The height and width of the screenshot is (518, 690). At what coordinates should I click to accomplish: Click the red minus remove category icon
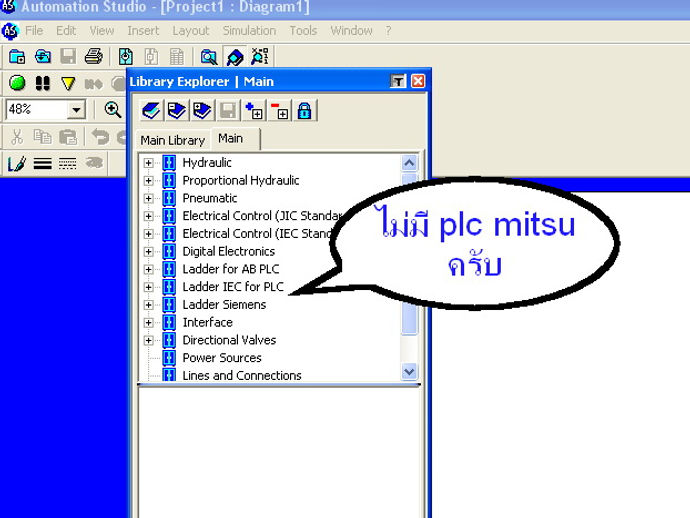point(279,110)
